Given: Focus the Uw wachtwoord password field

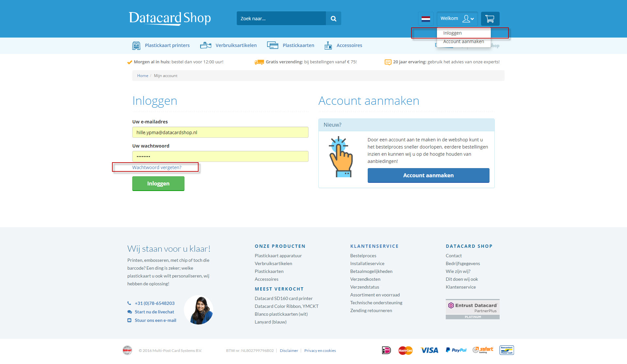Looking at the screenshot, I should tap(220, 156).
